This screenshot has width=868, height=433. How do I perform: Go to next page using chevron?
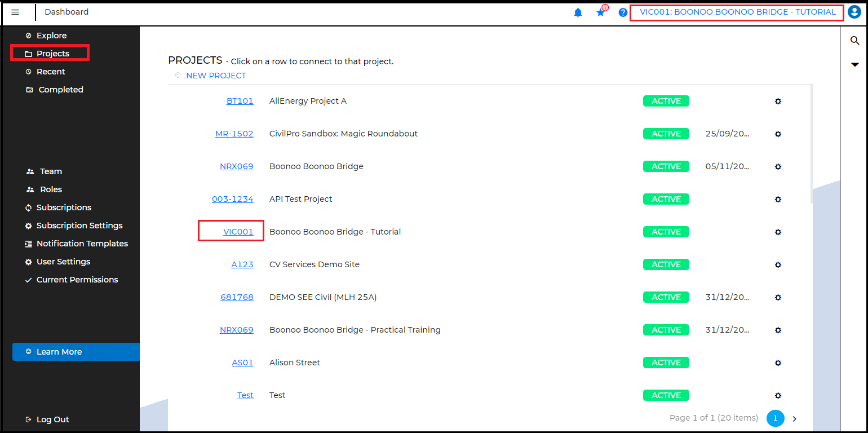click(795, 418)
